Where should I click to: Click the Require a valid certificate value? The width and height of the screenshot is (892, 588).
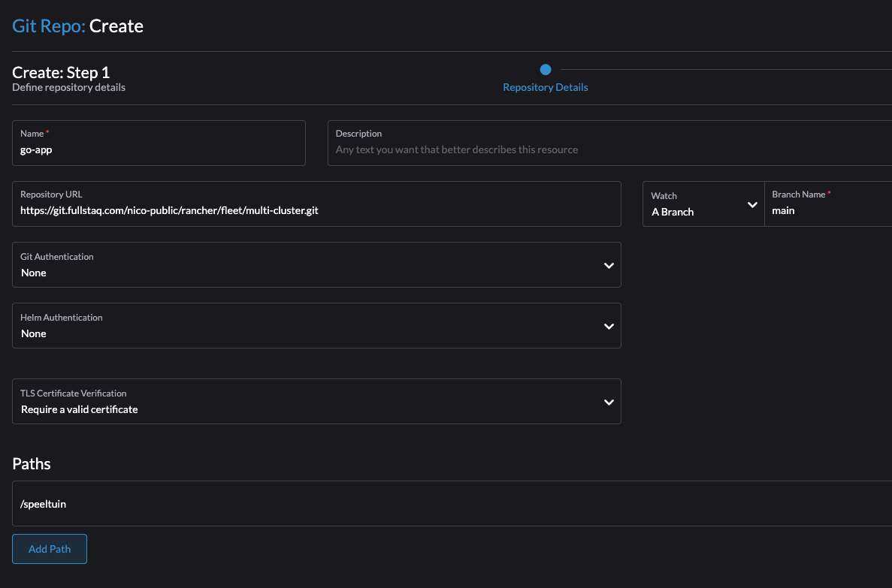pyautogui.click(x=79, y=409)
